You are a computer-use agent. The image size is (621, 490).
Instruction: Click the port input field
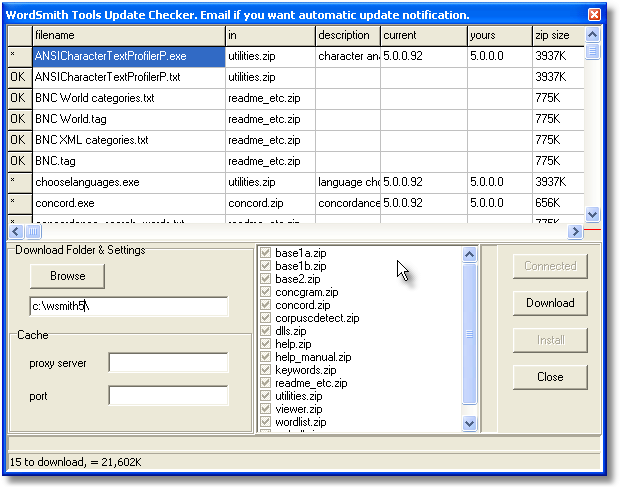[168, 395]
